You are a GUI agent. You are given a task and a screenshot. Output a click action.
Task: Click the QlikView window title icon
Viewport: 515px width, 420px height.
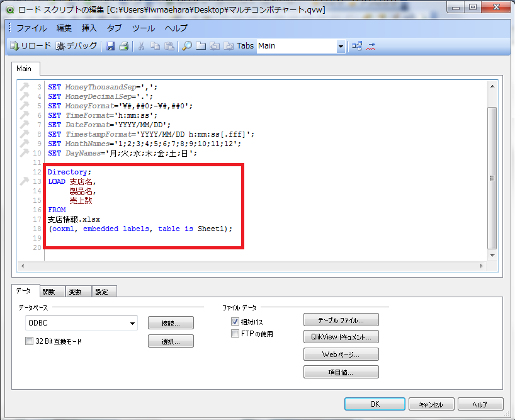pyautogui.click(x=10, y=10)
